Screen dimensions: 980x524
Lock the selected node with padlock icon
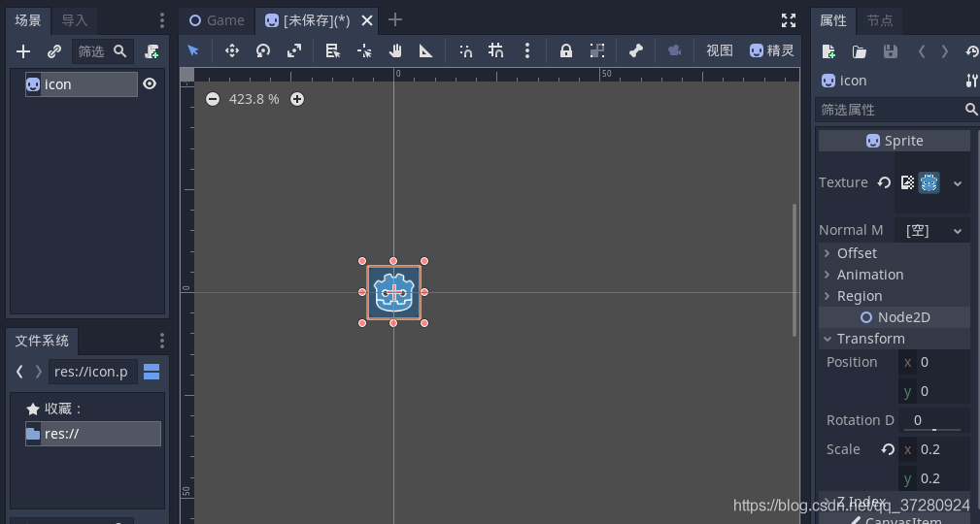[565, 51]
